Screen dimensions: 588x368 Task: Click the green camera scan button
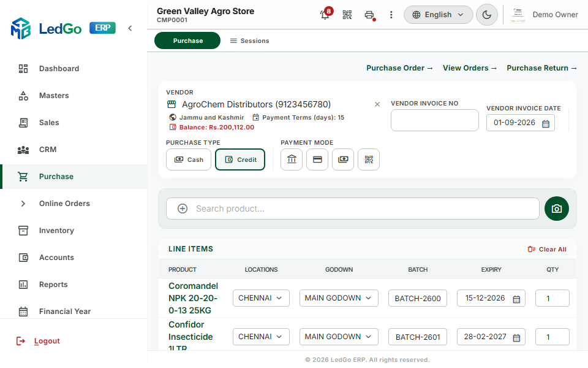(x=557, y=209)
